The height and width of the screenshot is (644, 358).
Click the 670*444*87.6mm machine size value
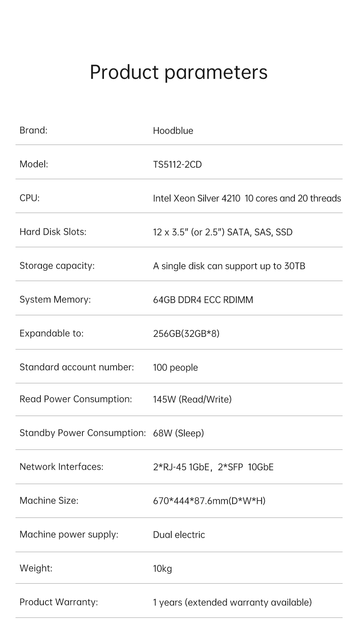(209, 501)
